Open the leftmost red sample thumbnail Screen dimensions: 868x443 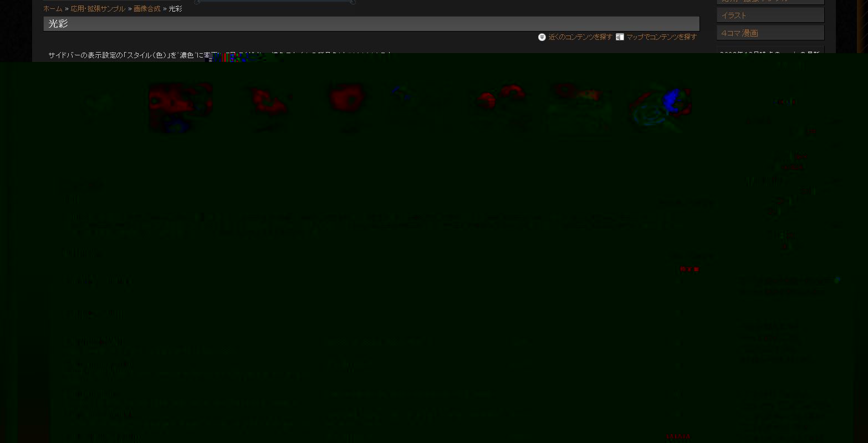coord(180,106)
